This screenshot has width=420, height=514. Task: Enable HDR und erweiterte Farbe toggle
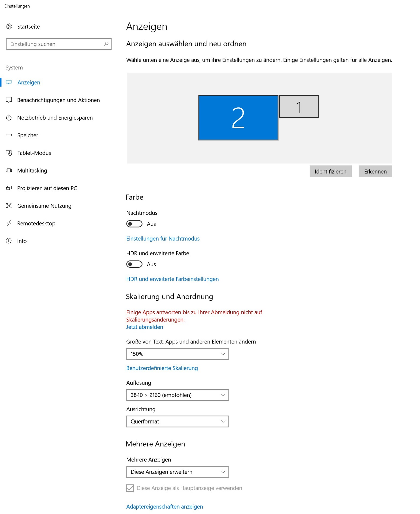134,264
